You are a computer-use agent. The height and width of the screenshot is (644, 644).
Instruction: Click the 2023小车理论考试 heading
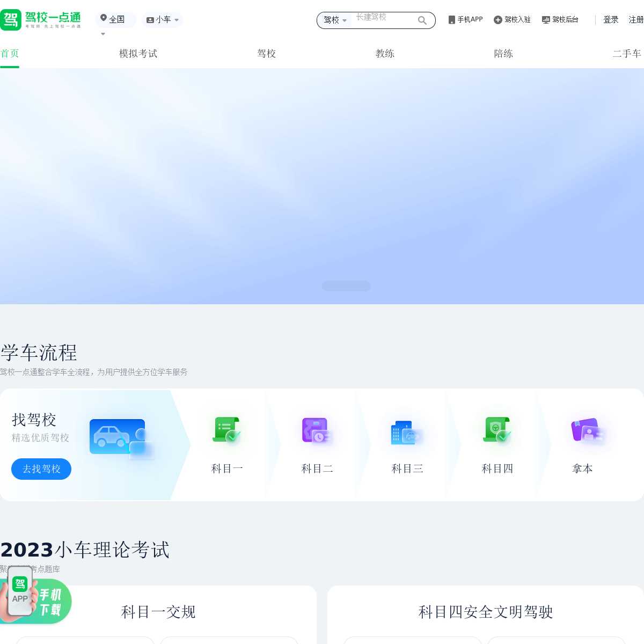(85, 550)
